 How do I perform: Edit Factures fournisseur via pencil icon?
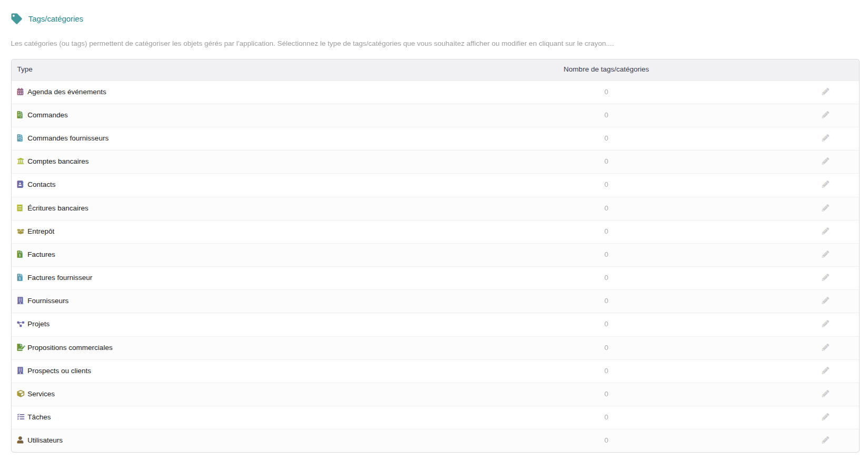click(x=825, y=277)
